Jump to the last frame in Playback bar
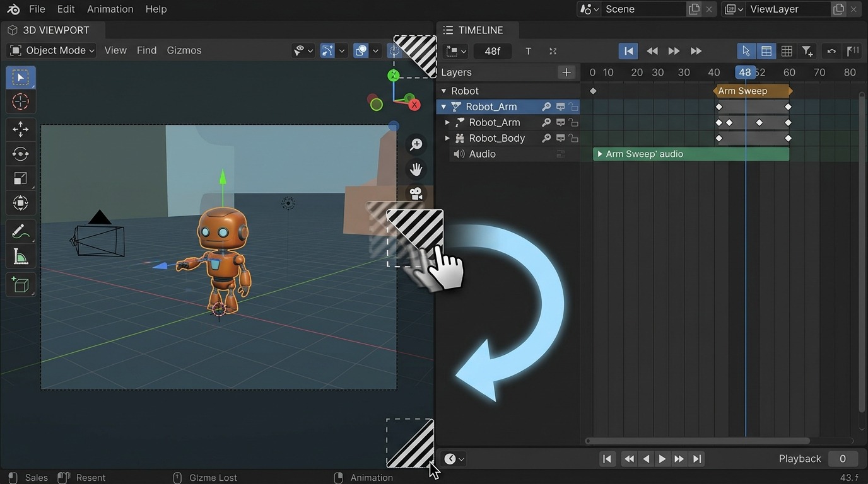The width and height of the screenshot is (868, 484). point(697,459)
